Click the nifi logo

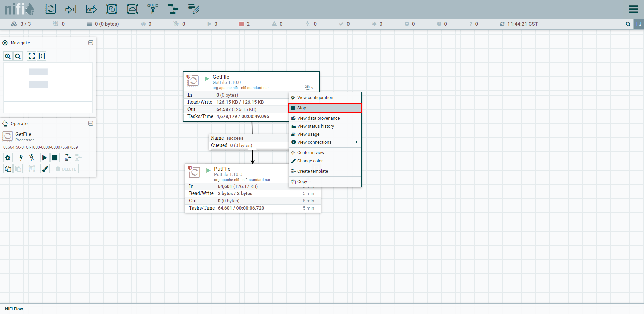pos(19,9)
